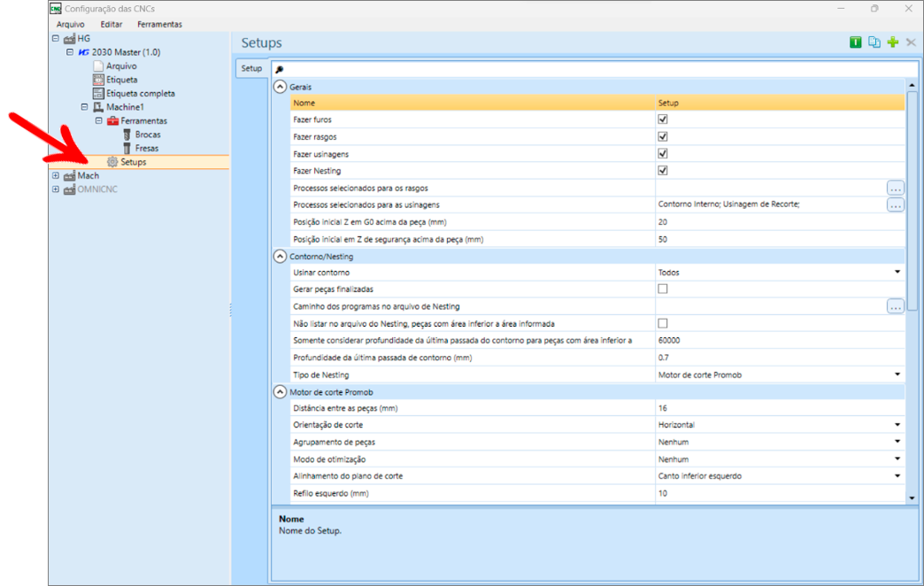
Task: Collapse the Motor de corte Promob section
Action: [x=280, y=392]
